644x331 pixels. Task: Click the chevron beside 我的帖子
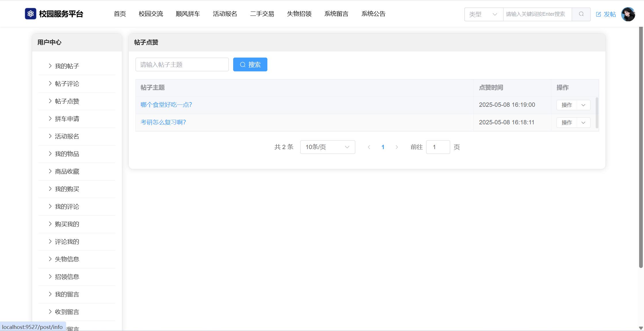50,66
